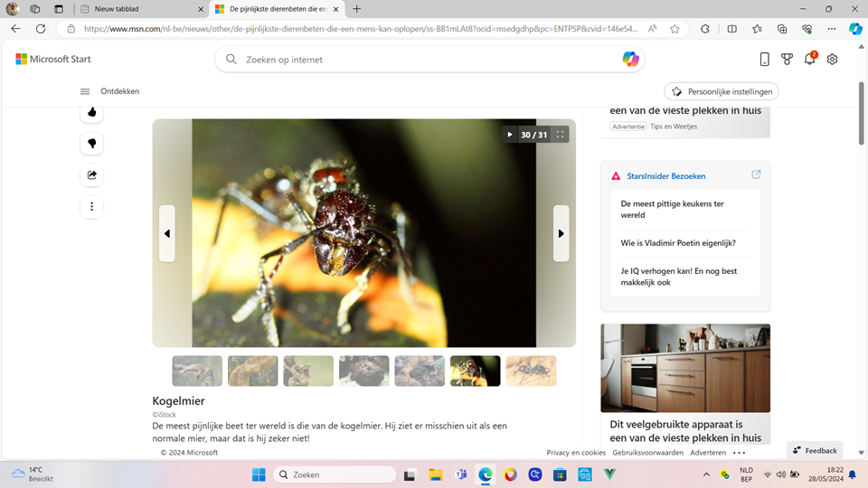
Task: Open the three-dot more options menu
Action: tap(91, 207)
